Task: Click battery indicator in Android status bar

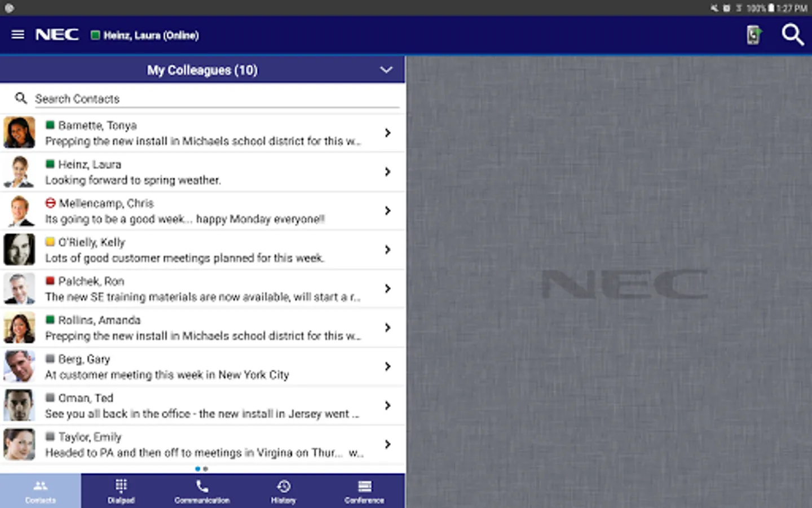Action: 771,8
